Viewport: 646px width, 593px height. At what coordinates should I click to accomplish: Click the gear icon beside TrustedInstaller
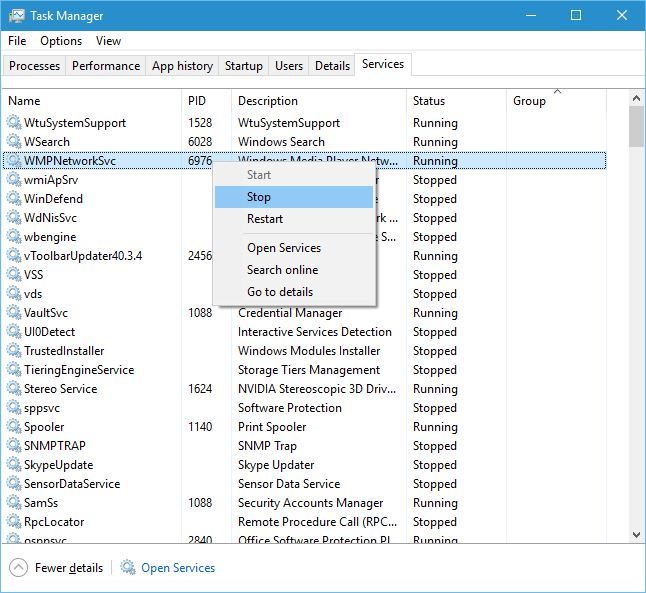(x=14, y=350)
